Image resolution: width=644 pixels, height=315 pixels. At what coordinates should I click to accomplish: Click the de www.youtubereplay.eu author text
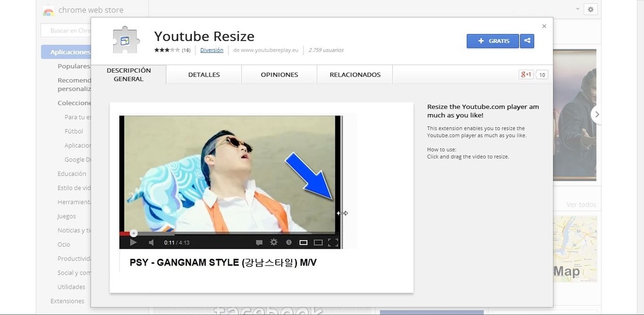(x=266, y=50)
